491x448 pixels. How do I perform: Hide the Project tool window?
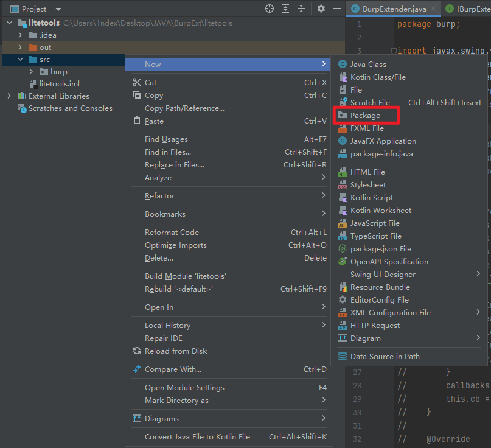tap(337, 9)
